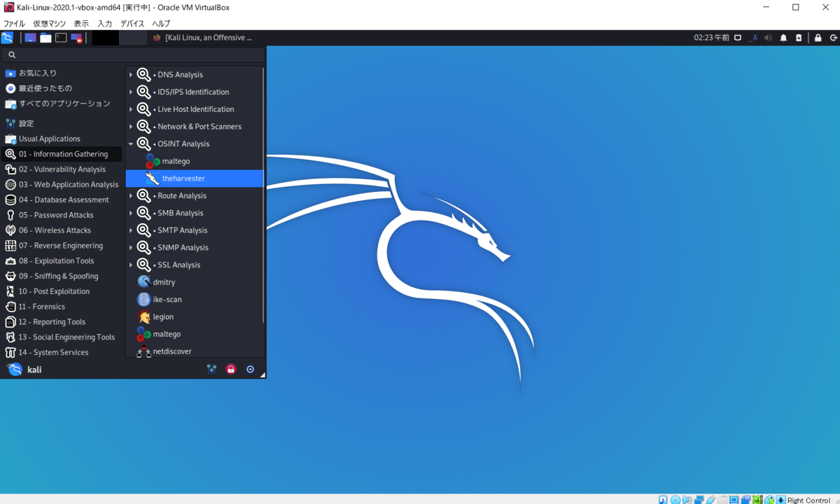Screen dimensions: 840x504
Task: Open the VirtualBox ファイル menu
Action: (14, 24)
